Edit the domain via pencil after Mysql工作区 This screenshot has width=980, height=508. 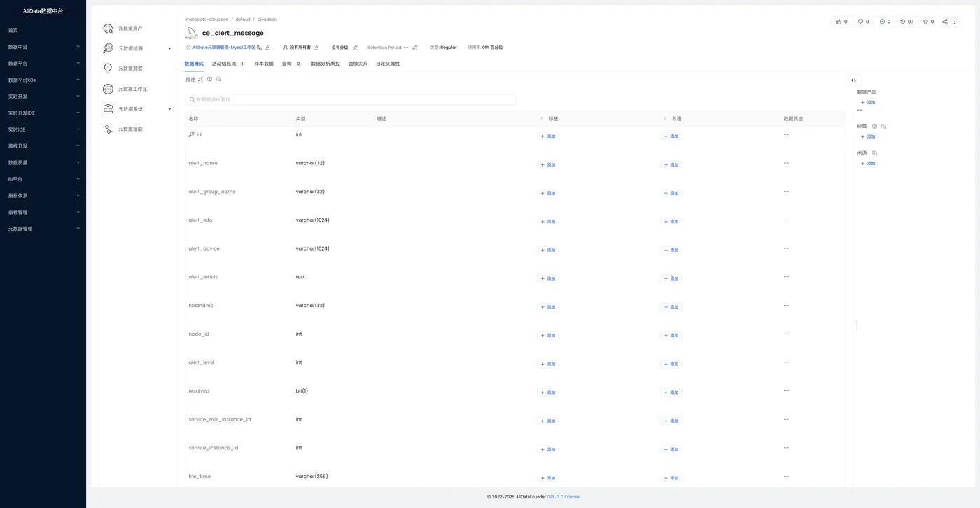(x=267, y=48)
